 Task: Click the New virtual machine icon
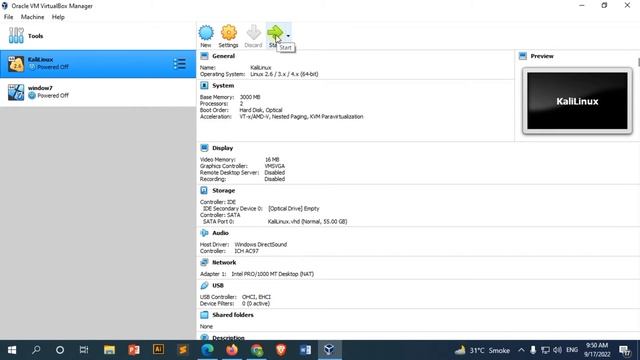pyautogui.click(x=206, y=33)
